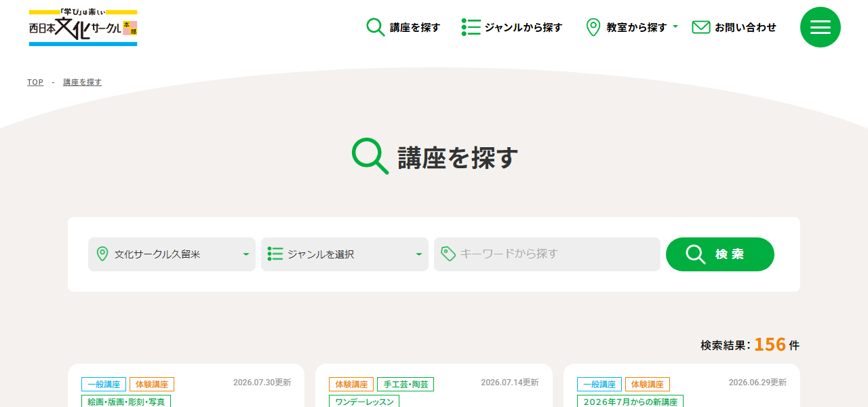Click the green 検索 search button
The image size is (868, 407).
click(720, 254)
